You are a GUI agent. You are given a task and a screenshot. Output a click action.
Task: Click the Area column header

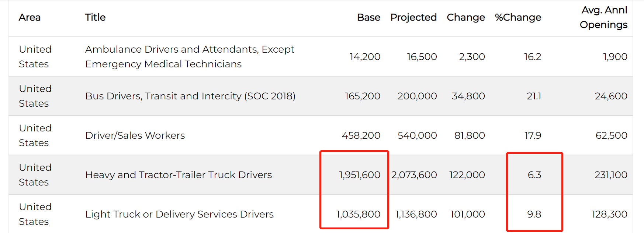(x=30, y=17)
